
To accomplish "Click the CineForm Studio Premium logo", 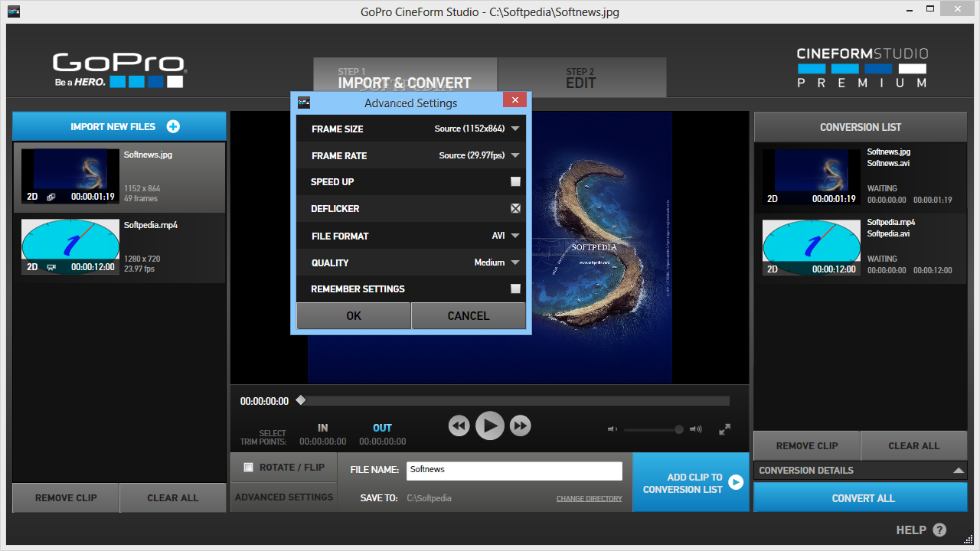I will tap(862, 67).
